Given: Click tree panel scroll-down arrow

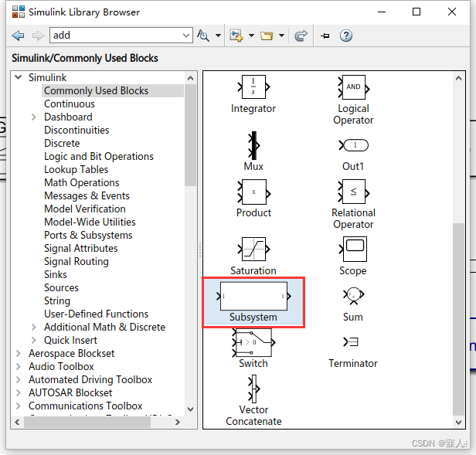Looking at the screenshot, I should [x=190, y=409].
